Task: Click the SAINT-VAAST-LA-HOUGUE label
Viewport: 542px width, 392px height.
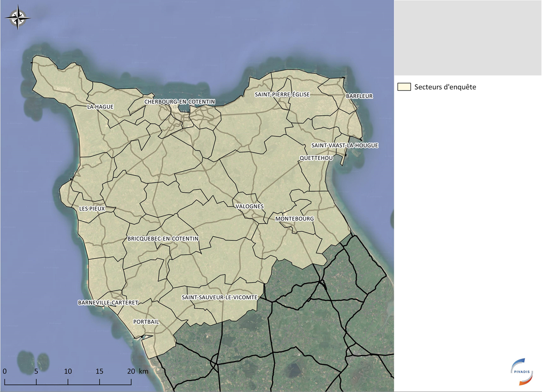Action: tap(345, 146)
